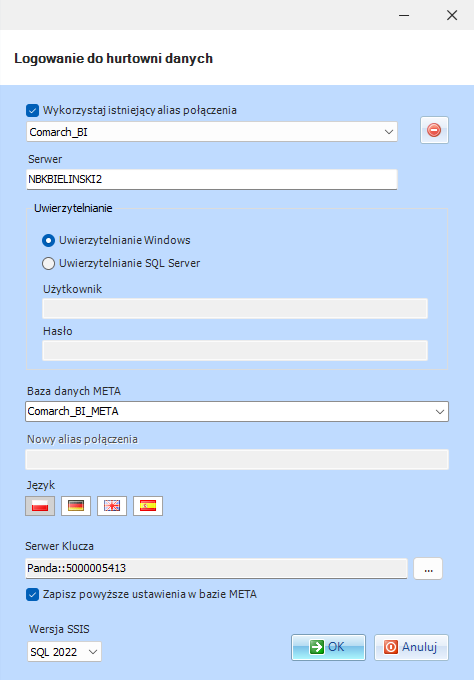Open the Wersja SSIS SQL 2022 dropdown
Screen dimensions: 474x680
(64, 652)
